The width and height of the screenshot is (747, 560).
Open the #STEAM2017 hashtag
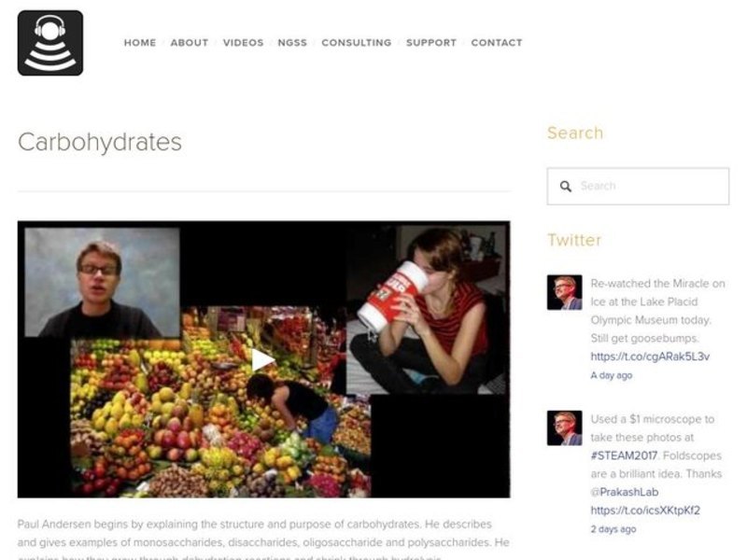624,455
